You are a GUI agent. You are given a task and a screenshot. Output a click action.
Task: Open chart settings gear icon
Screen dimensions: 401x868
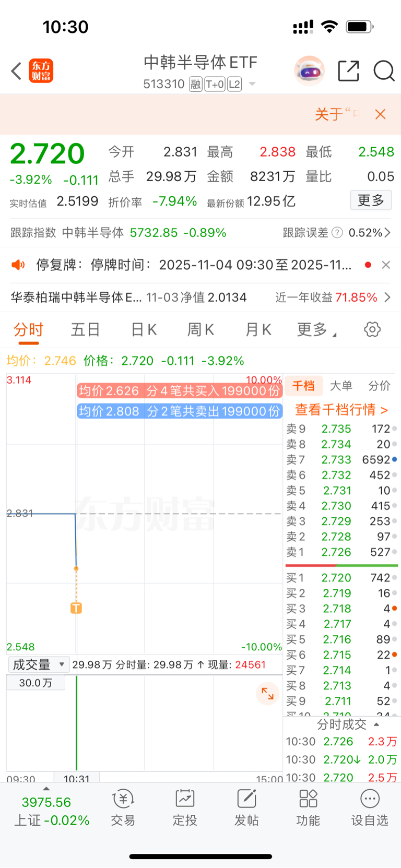(372, 329)
